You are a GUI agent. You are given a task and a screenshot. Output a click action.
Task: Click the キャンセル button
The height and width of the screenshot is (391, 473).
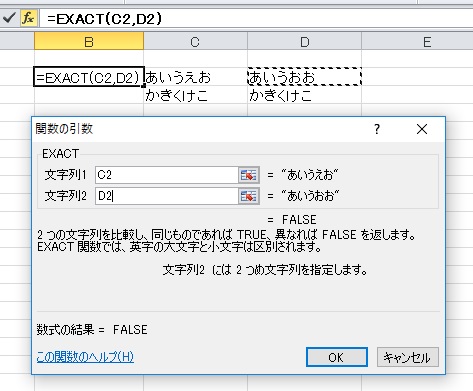[x=407, y=357]
